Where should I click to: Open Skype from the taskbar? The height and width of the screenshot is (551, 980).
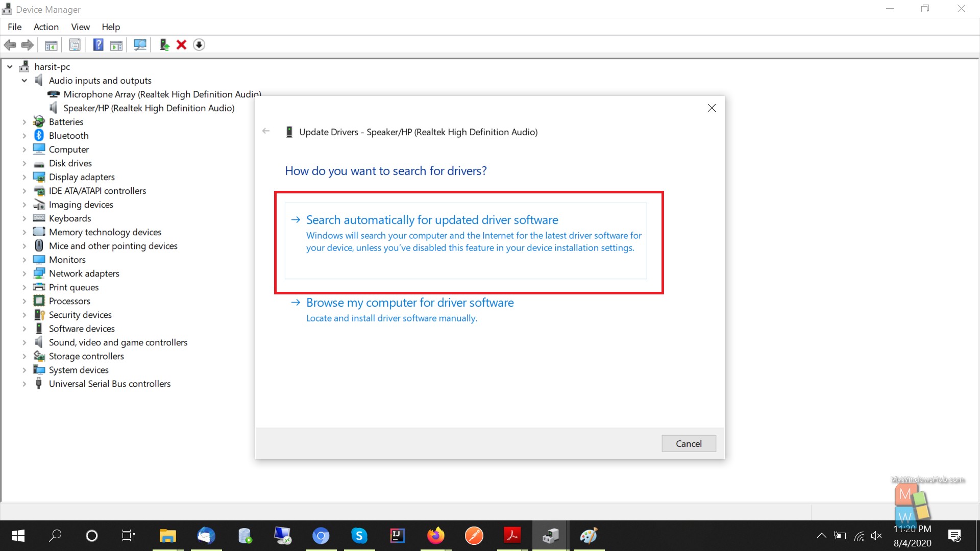tap(359, 536)
